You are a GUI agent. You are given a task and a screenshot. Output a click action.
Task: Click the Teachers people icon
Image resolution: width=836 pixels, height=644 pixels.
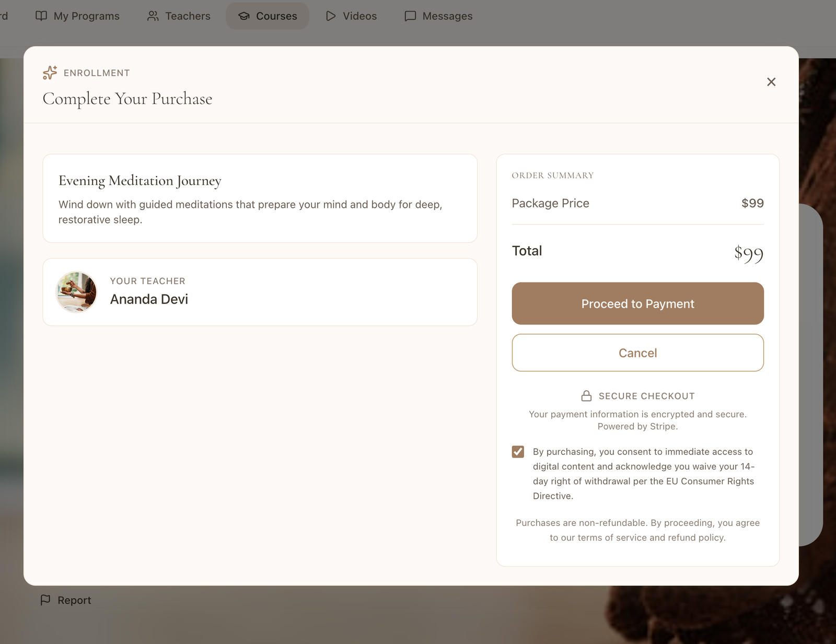pos(153,16)
